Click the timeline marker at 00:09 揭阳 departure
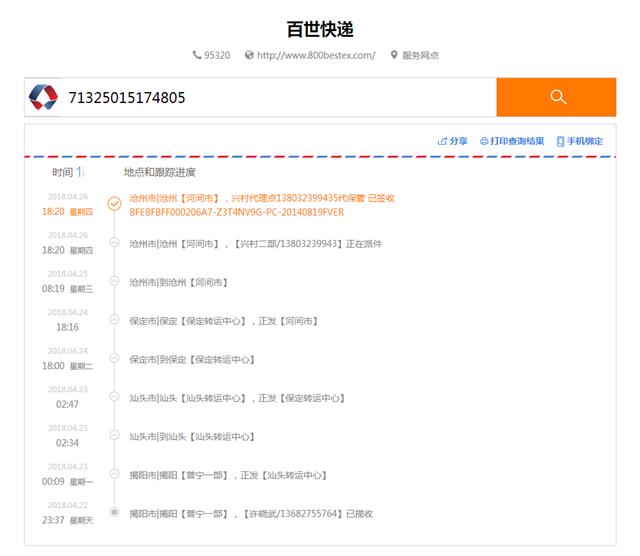 tap(114, 474)
